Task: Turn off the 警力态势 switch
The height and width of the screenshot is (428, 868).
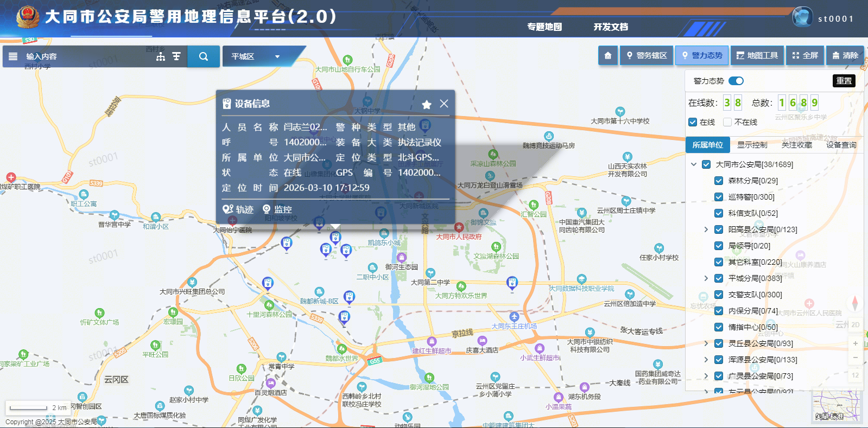Action: (x=736, y=81)
